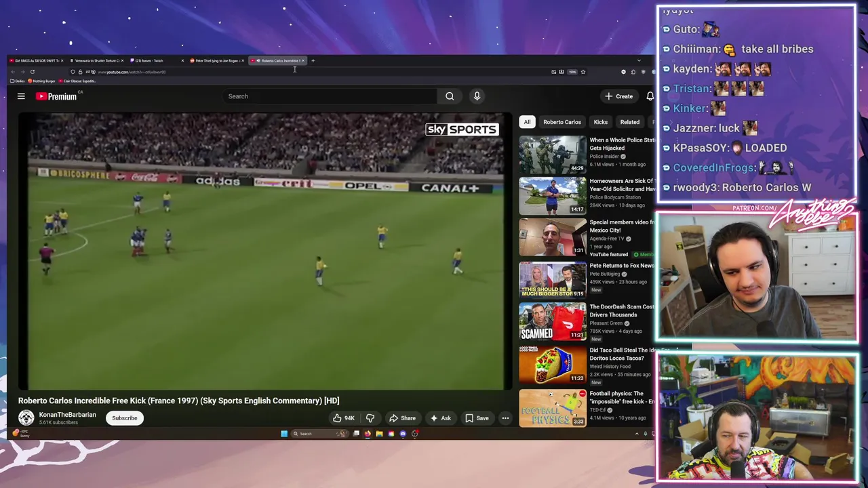Click the browser forward arrow
This screenshot has width=868, height=488.
tap(22, 72)
